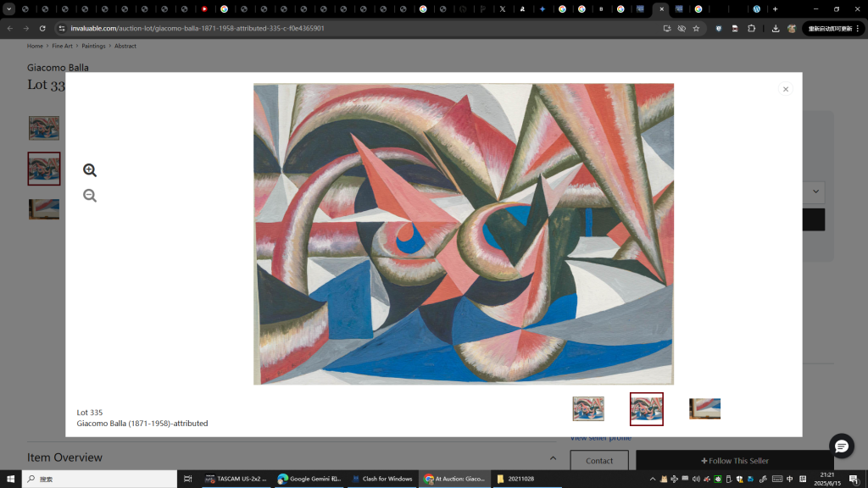The height and width of the screenshot is (488, 868).
Task: Switch to Google Gemini Edge window
Action: [x=309, y=479]
